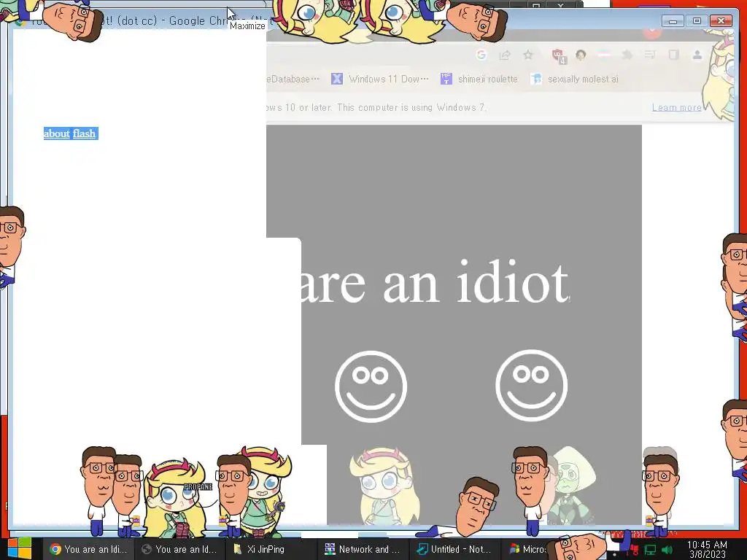Click the Google icon in the address bar
Viewport: 747px width, 560px height.
[481, 55]
